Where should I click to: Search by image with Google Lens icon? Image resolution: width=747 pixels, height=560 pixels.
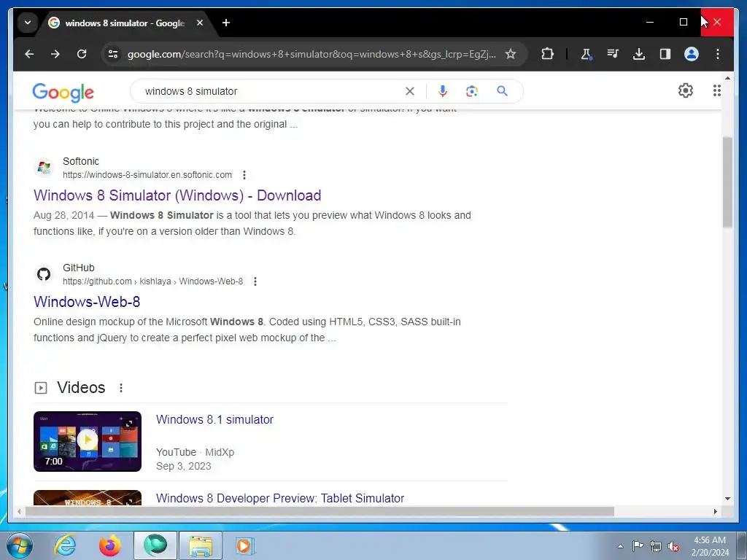click(472, 91)
